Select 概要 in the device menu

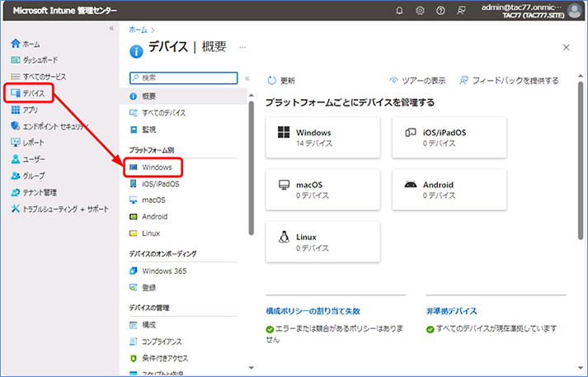pos(183,97)
